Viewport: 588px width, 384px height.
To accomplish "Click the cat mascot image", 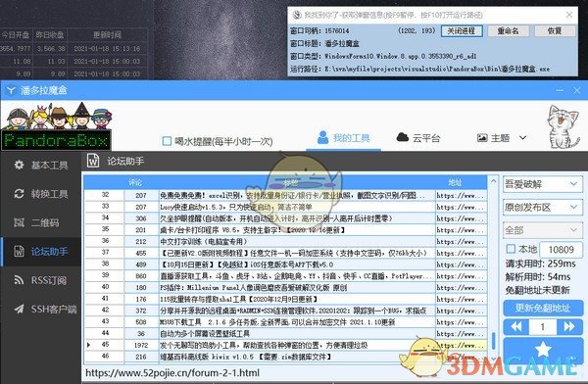I will point(563,126).
